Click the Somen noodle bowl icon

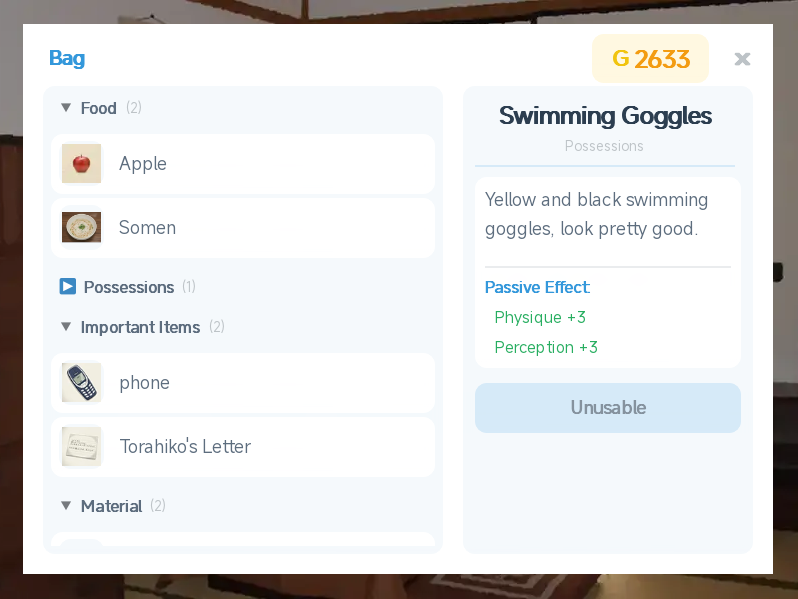click(81, 228)
